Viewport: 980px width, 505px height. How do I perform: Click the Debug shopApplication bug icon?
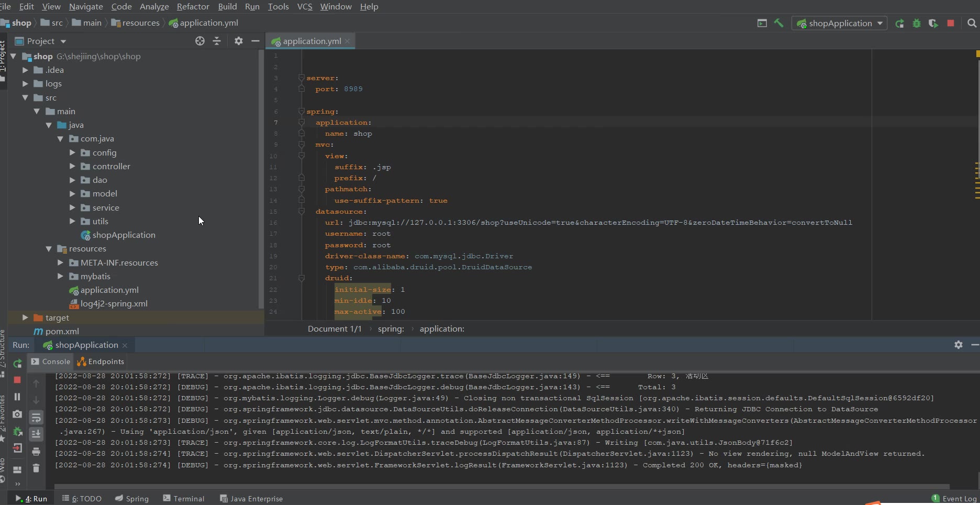pos(916,23)
